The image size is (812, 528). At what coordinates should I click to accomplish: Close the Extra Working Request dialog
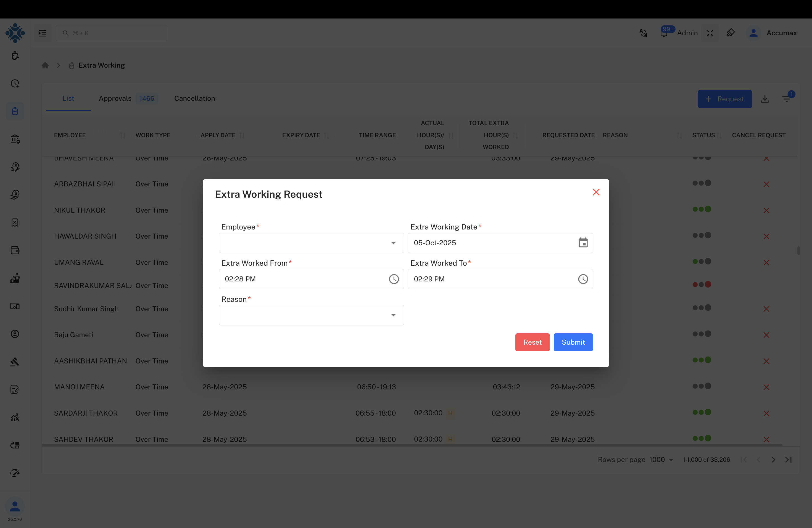click(x=596, y=192)
